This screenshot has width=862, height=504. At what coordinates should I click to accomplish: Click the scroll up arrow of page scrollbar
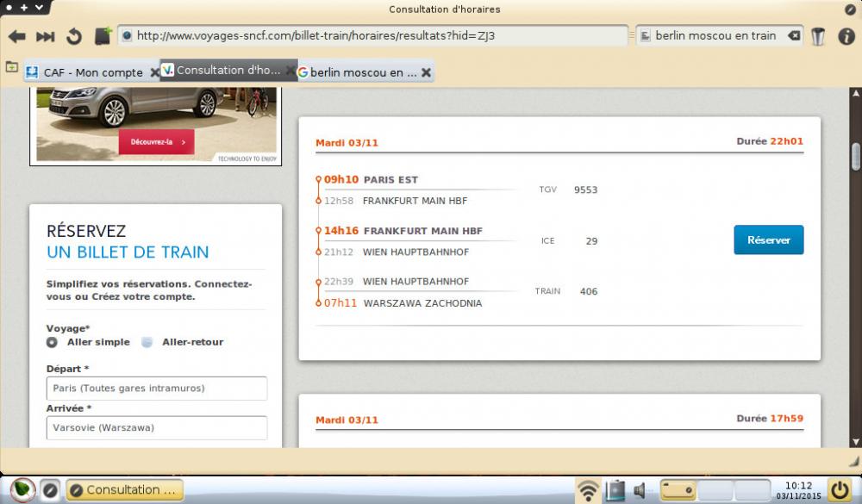click(856, 93)
